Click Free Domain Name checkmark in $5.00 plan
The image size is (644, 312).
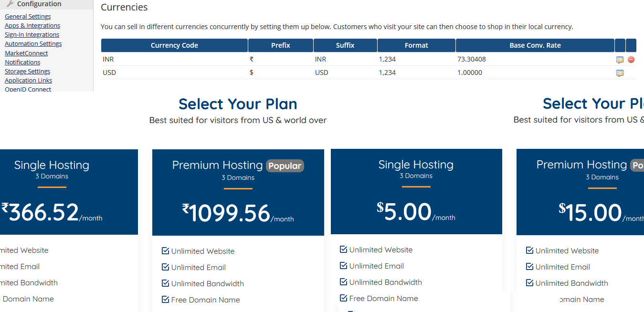(343, 298)
